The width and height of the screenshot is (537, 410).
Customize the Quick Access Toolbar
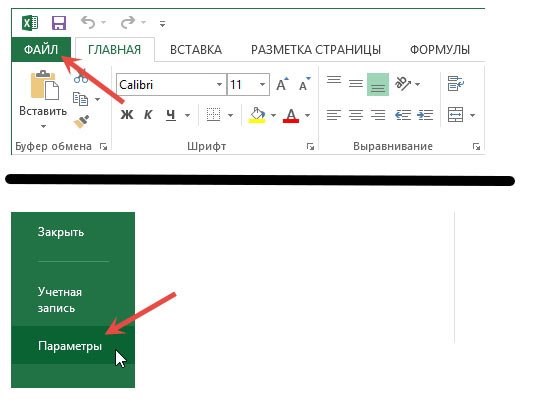point(162,24)
